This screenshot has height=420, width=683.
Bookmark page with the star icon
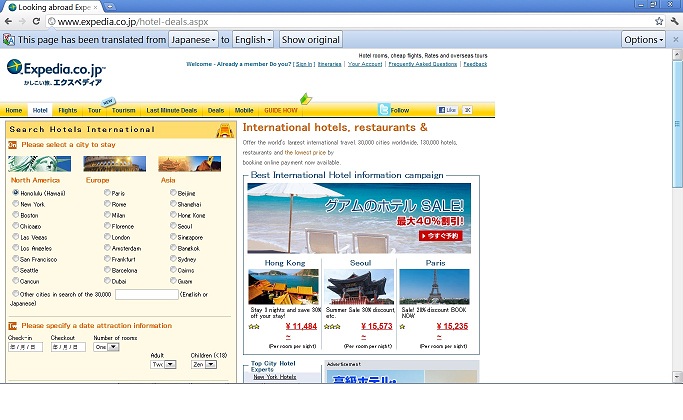coord(659,21)
